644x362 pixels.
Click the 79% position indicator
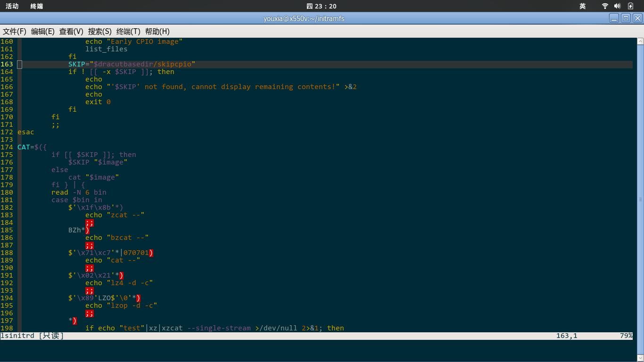click(x=626, y=336)
